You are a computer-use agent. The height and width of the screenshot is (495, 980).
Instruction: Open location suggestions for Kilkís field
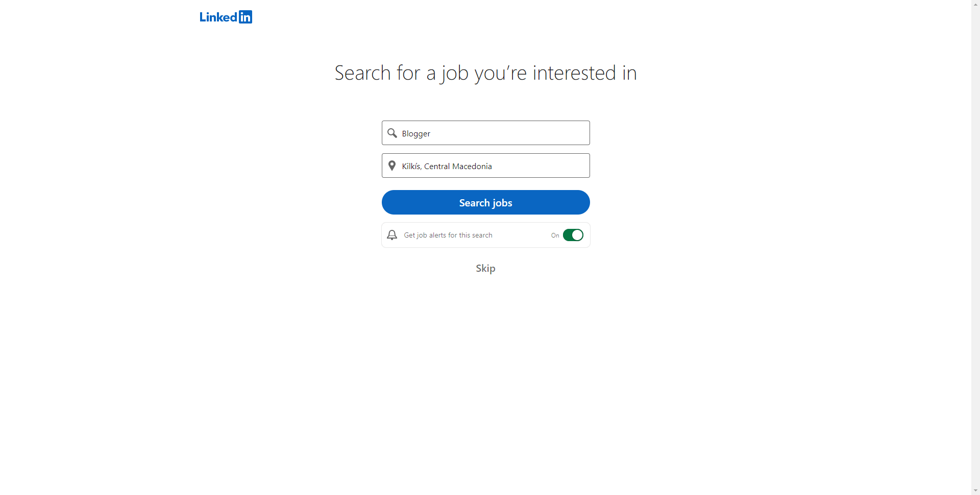(485, 166)
